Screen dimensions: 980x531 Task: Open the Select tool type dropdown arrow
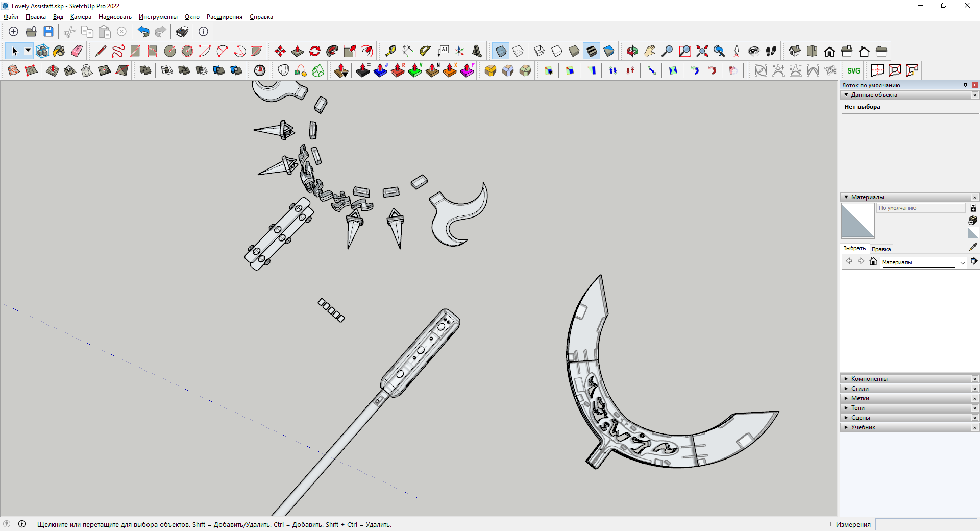(x=28, y=51)
